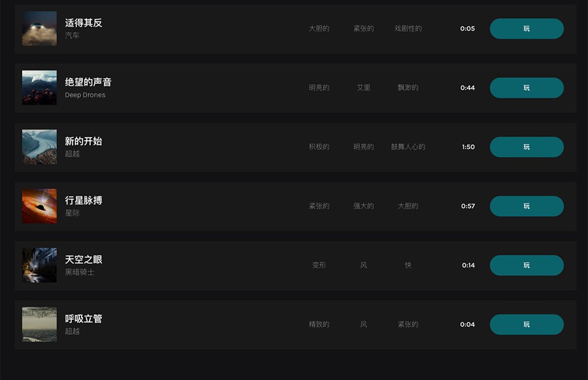Filter by the 戏剧性的 tag
Screen dimensions: 588x380
(x=408, y=29)
